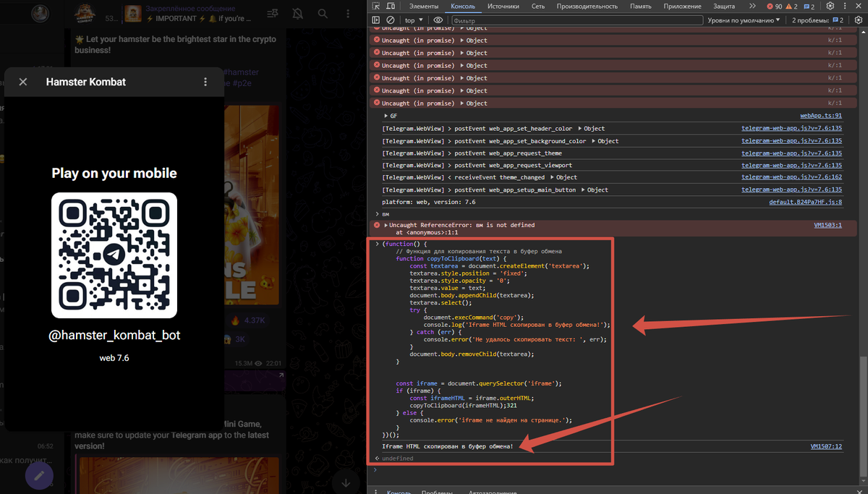Open the main DevTools settings gear
The image size is (868, 494).
830,6
